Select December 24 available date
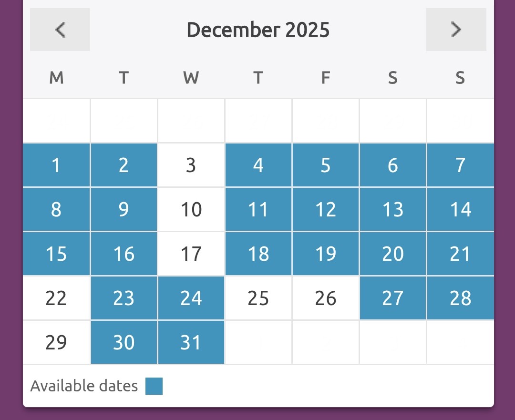This screenshot has height=420, width=515. 191,298
